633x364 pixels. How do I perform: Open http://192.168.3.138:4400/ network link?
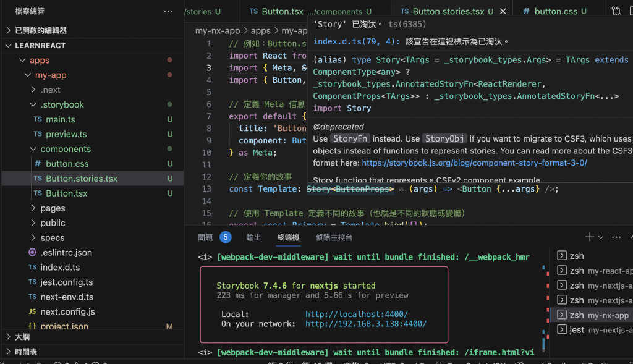(366, 324)
